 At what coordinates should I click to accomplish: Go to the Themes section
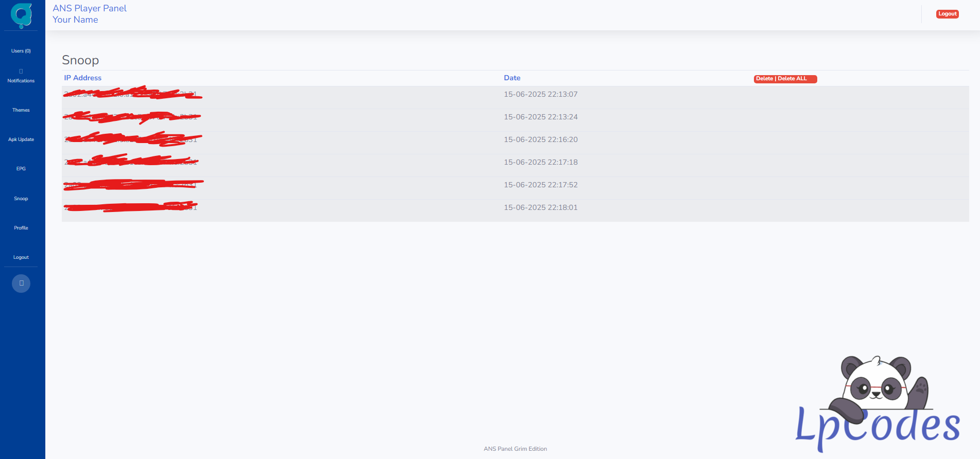point(21,110)
